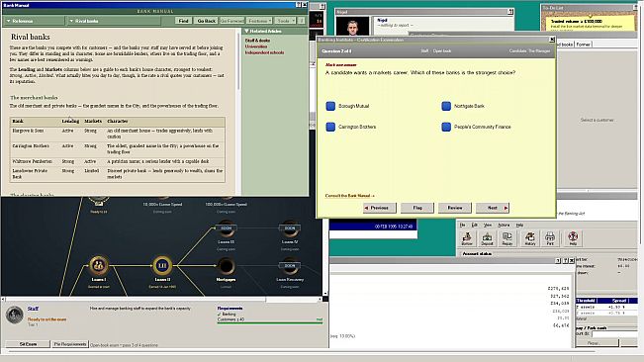This screenshot has height=362, width=644.
Task: Switch to the Former tab
Action: pos(583,45)
